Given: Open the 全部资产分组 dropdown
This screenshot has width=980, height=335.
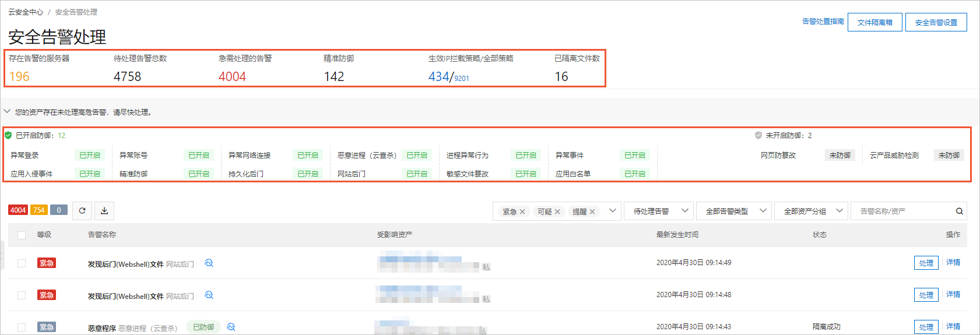Looking at the screenshot, I should [x=812, y=211].
